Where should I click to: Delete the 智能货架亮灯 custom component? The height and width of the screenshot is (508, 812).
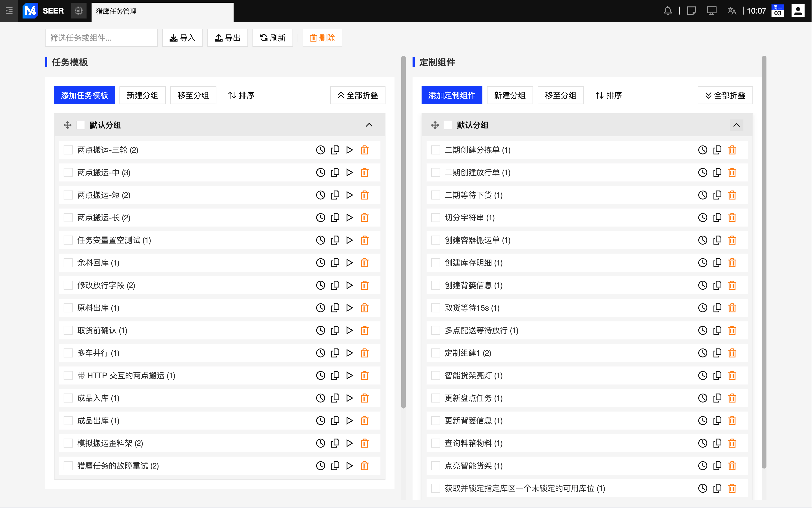(732, 376)
